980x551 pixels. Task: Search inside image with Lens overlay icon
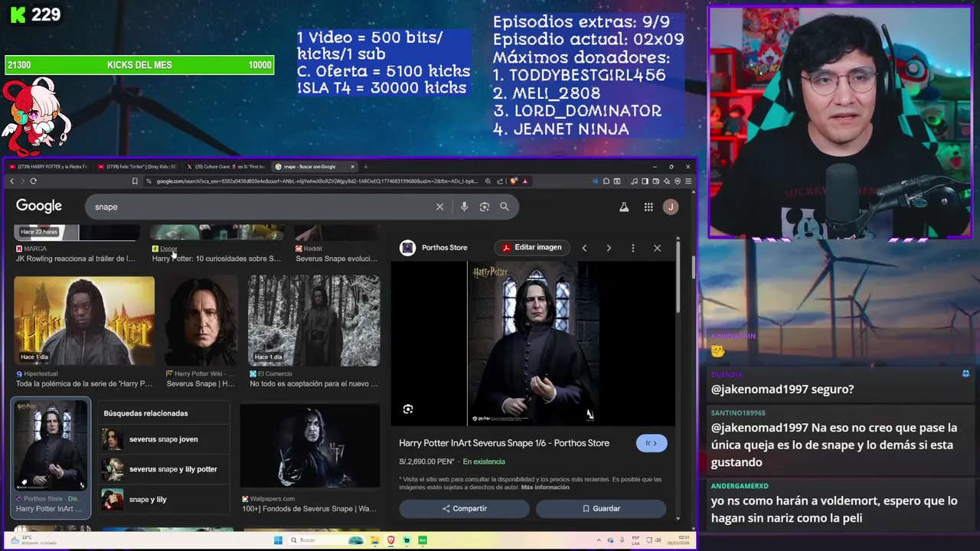pyautogui.click(x=408, y=409)
